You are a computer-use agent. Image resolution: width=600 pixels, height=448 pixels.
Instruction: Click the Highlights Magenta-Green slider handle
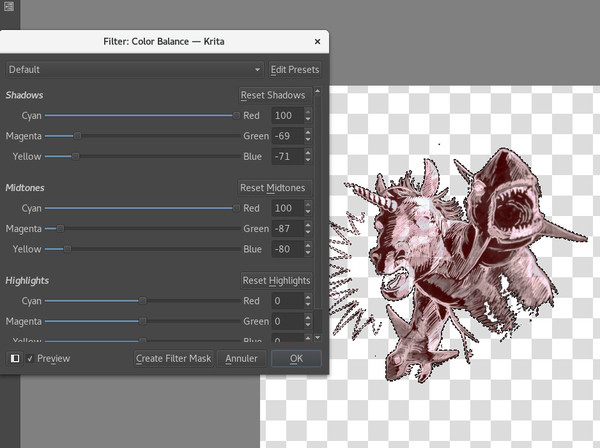tap(142, 321)
